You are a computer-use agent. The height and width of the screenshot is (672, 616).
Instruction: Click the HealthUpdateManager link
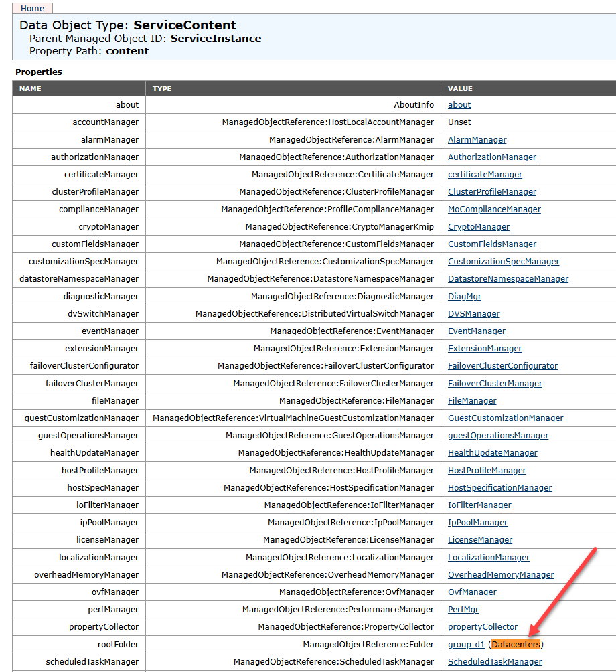(x=493, y=452)
